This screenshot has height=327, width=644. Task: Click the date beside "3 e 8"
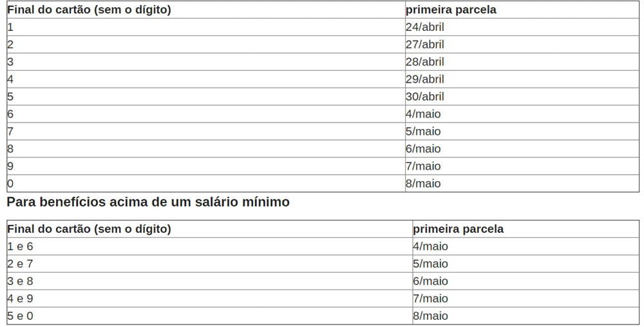tap(431, 281)
